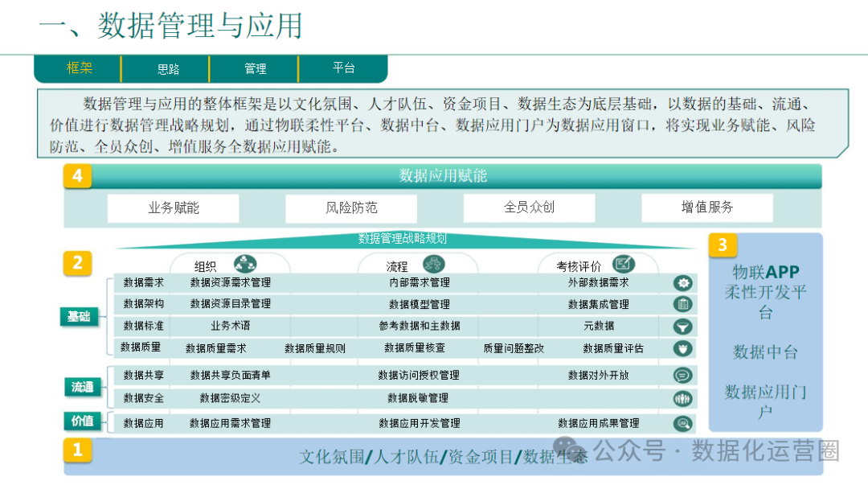Viewport: 868px width, 485px height.
Task: Click the 数据共享 row label
Action: point(143,376)
